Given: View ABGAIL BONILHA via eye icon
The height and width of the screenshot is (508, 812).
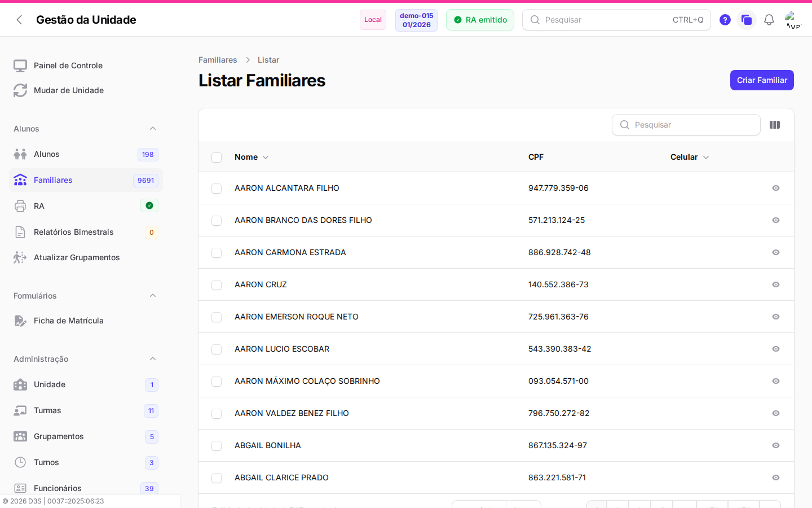Looking at the screenshot, I should point(776,445).
